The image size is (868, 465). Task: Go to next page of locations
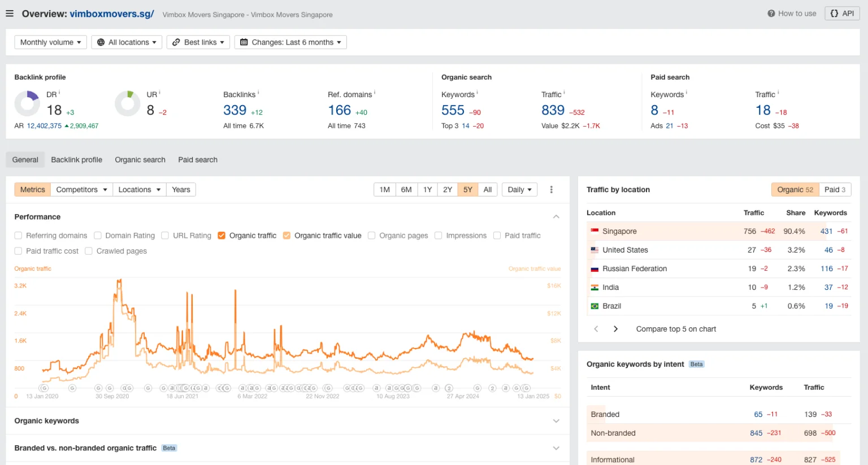(x=615, y=329)
